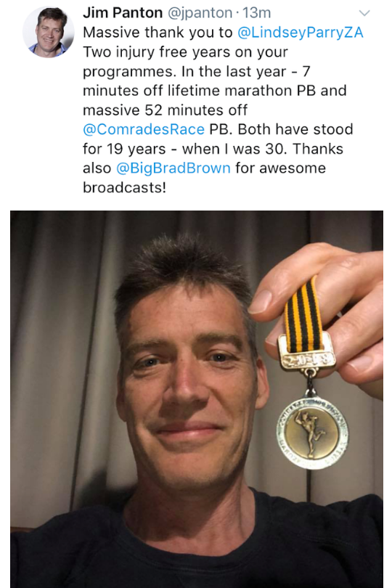This screenshot has width=392, height=588.
Task: Click the "massive 52 minutes off" text
Action: pyautogui.click(x=165, y=110)
